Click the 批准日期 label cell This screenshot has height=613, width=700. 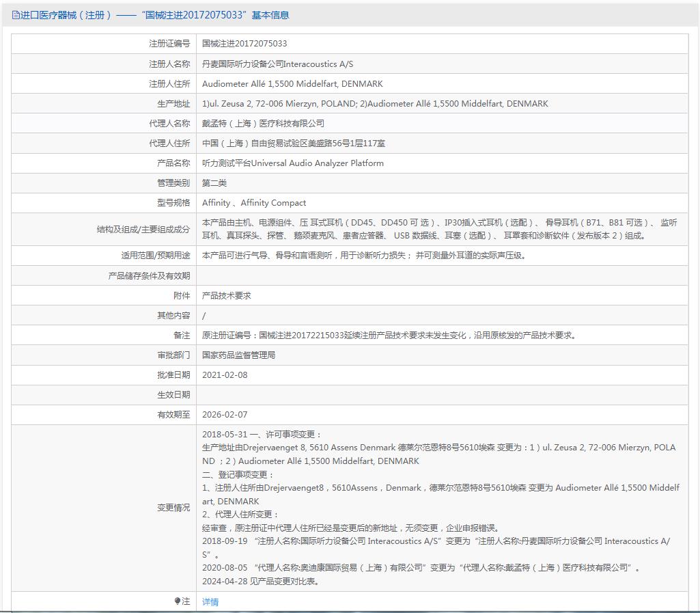click(x=104, y=375)
